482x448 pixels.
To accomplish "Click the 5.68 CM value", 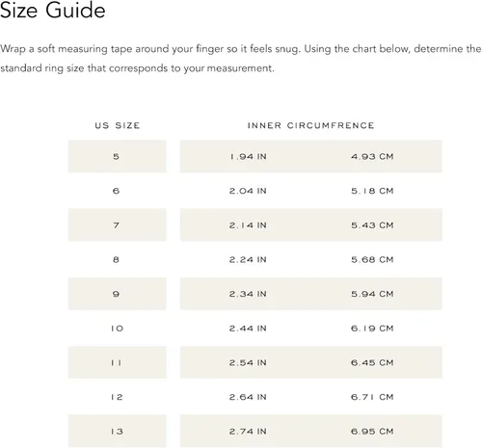I will click(x=372, y=259).
